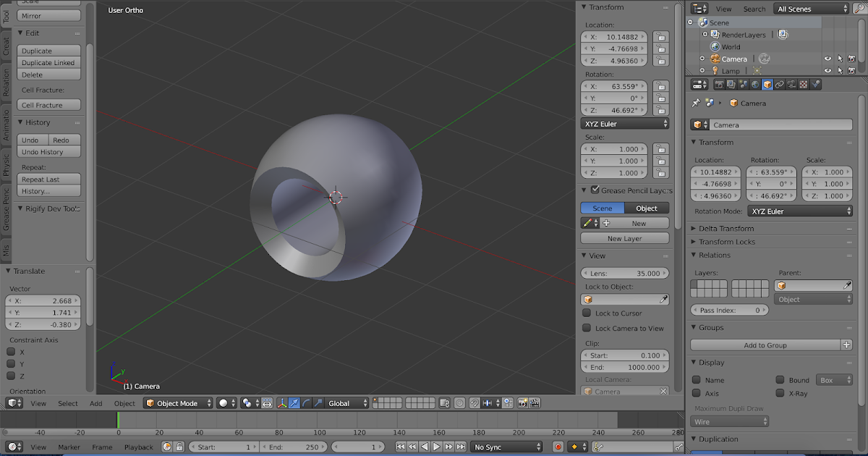Hide the Camera using its eye icon
The width and height of the screenshot is (868, 456).
click(828, 59)
